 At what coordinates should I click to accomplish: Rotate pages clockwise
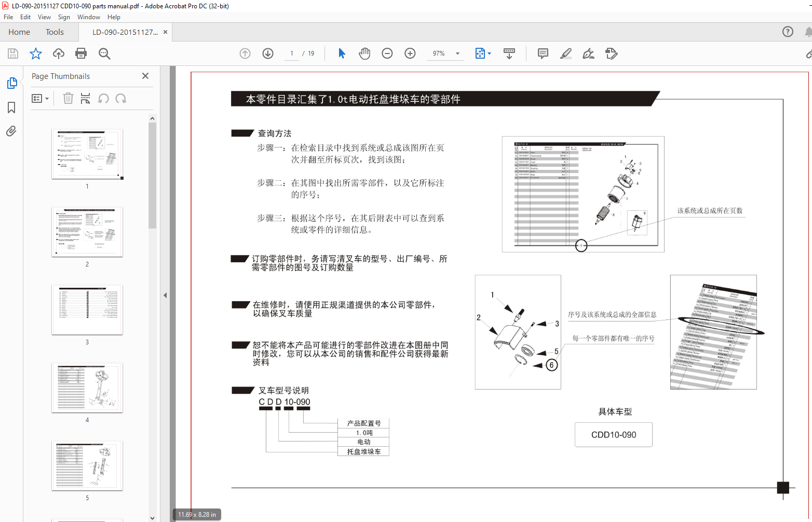(x=121, y=98)
